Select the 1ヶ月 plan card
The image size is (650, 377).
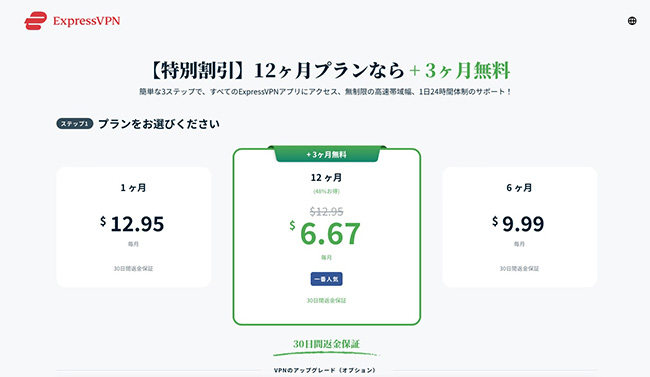pos(133,227)
